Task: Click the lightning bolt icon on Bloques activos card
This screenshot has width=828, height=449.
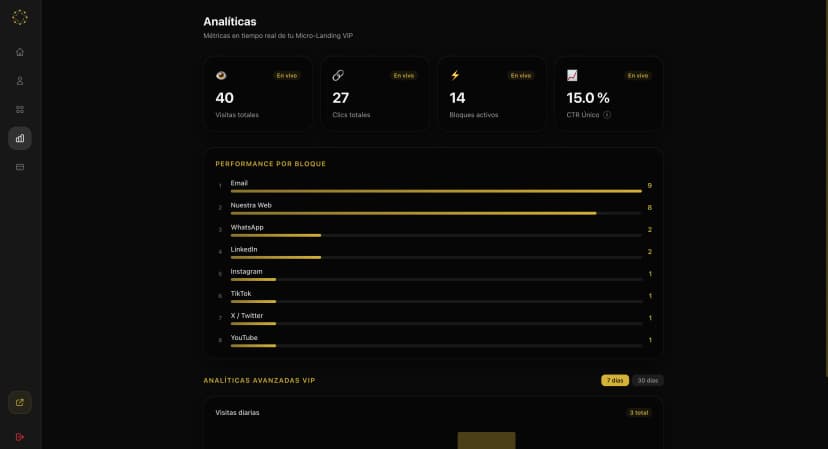Action: tap(455, 76)
